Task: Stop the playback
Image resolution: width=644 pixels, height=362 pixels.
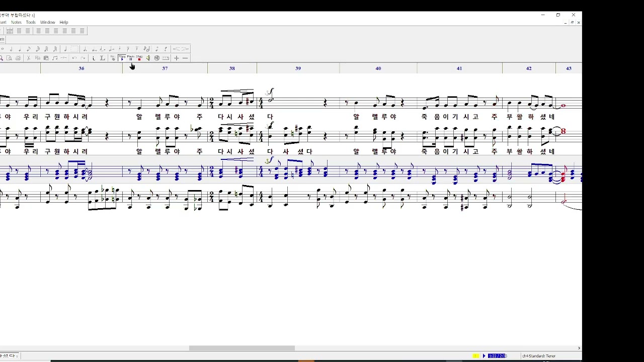Action: pyautogui.click(x=139, y=58)
